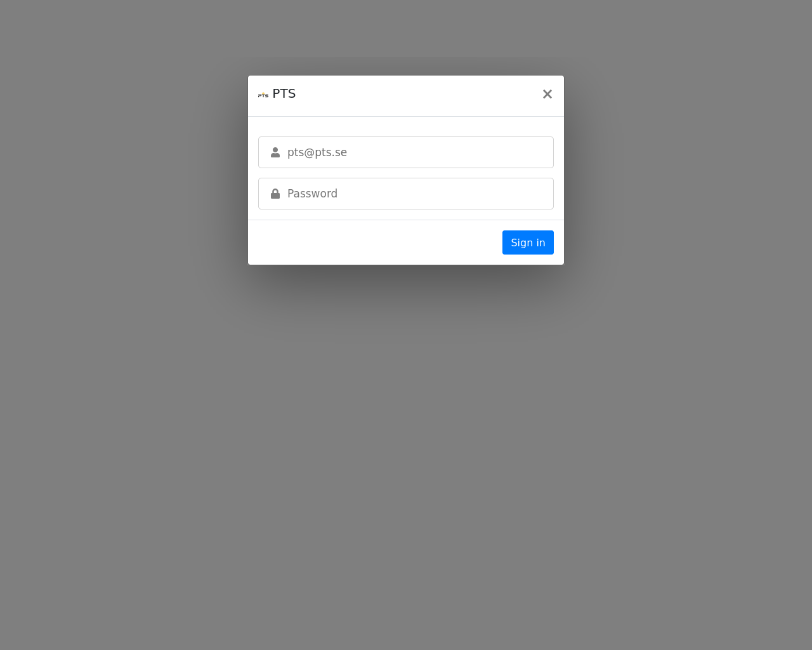The image size is (812, 650).
Task: Click the empty footer area left of Sign in
Action: tap(374, 242)
